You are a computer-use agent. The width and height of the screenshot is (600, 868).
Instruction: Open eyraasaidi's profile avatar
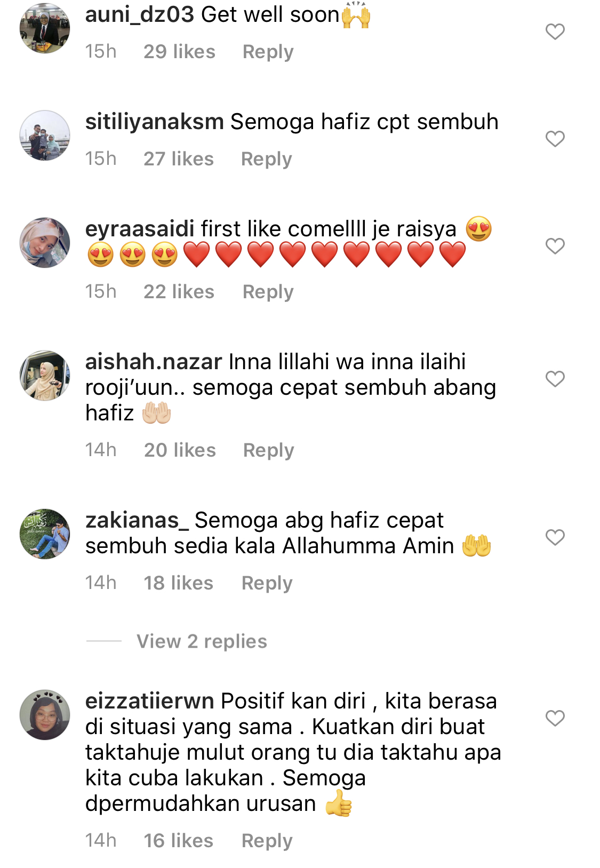click(45, 243)
